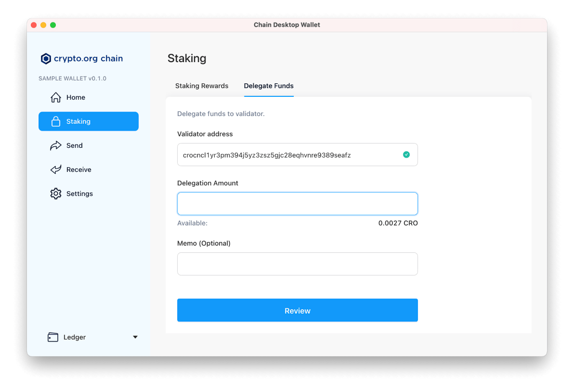
Task: Select the Delegate Funds tab
Action: pos(268,86)
